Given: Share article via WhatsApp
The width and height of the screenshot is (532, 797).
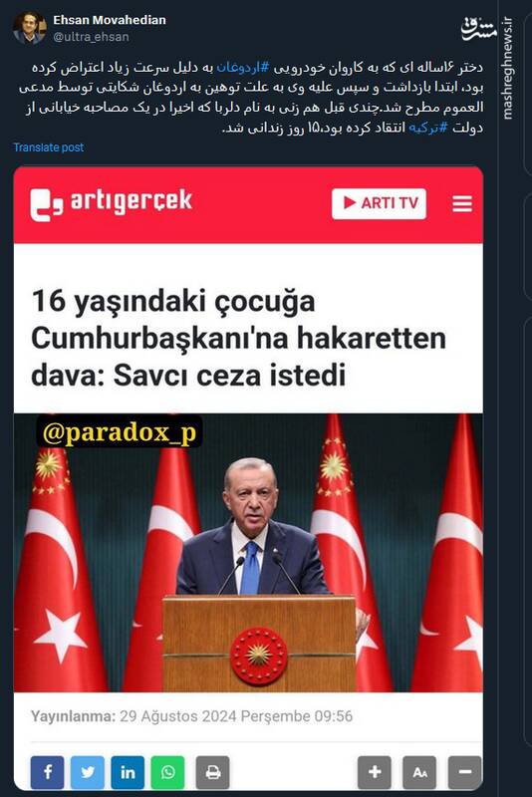Looking at the screenshot, I should (167, 773).
